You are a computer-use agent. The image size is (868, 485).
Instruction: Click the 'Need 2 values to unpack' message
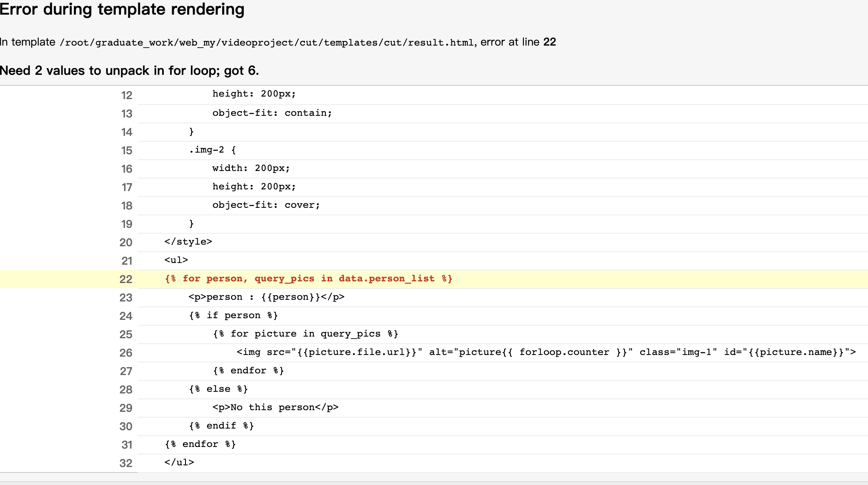click(x=129, y=71)
